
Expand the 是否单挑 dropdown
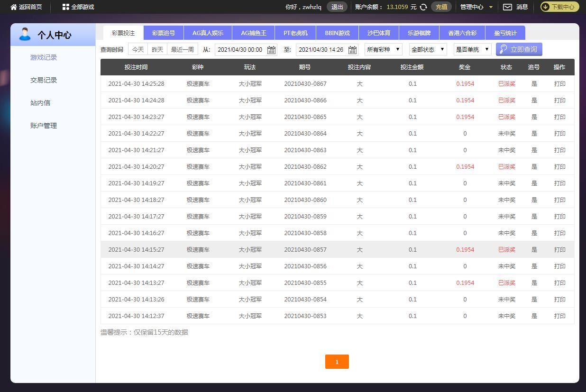click(472, 49)
